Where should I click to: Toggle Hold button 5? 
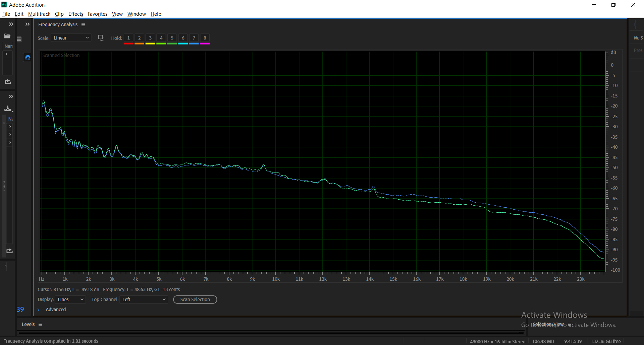[x=172, y=38]
